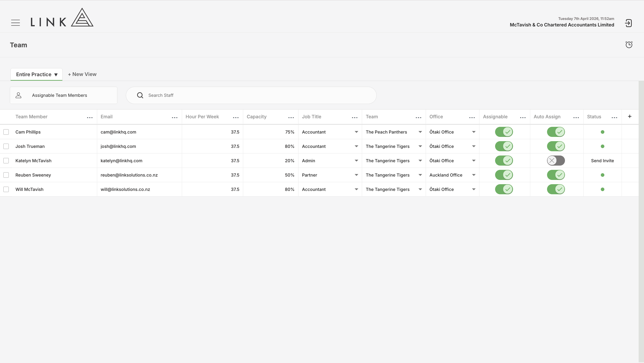This screenshot has height=363, width=644.
Task: Open Status column options menu
Action: point(614,117)
